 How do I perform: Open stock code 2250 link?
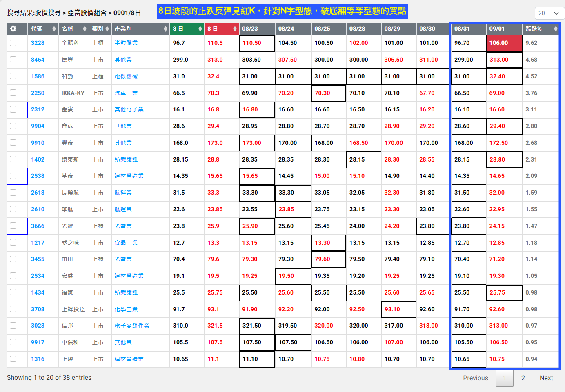click(38, 93)
